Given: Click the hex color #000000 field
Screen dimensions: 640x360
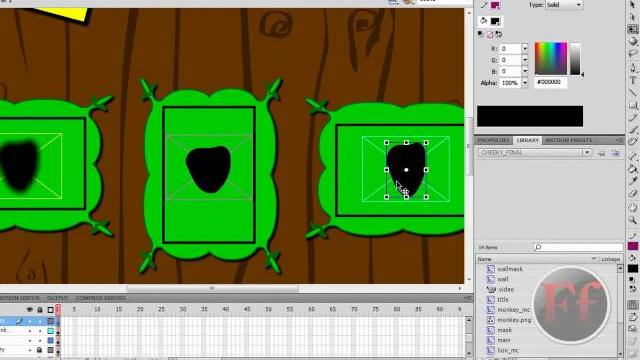Looking at the screenshot, I should 550,82.
